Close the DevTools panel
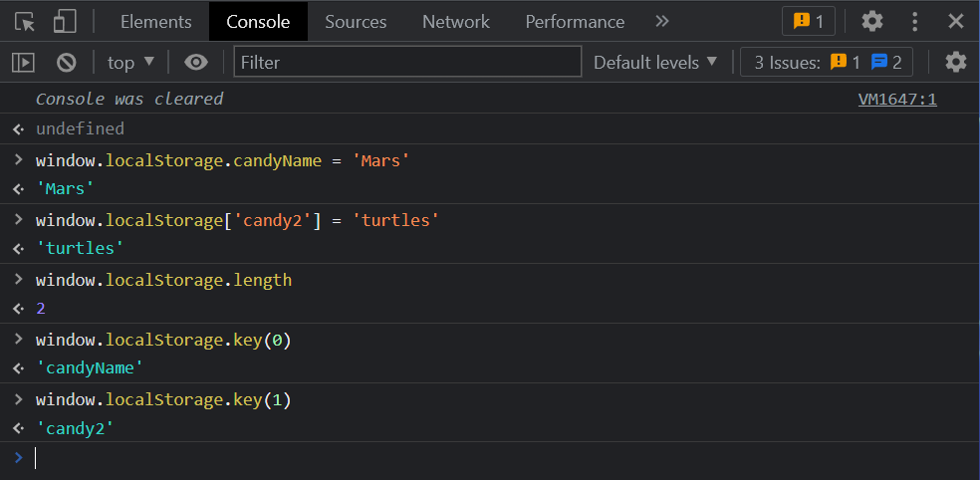 point(955,21)
